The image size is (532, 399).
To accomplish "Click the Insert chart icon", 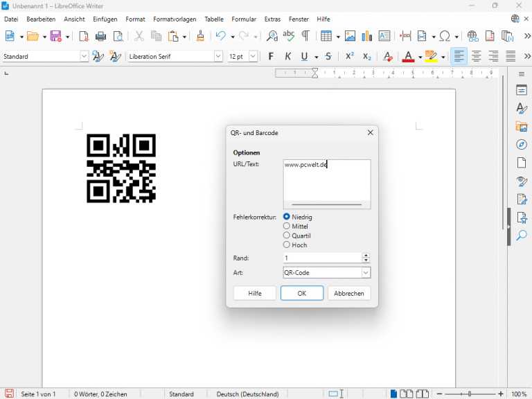I will (367, 35).
